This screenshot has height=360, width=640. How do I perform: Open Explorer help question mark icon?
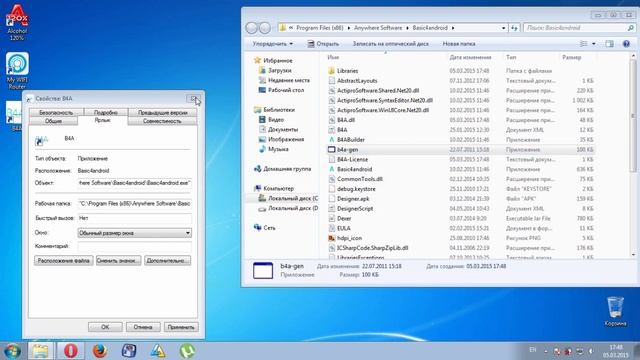pos(626,44)
